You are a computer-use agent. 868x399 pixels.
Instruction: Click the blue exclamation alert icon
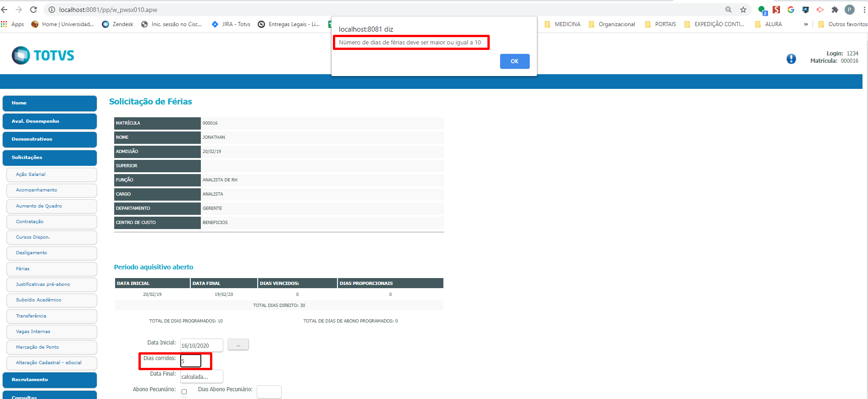tap(791, 59)
